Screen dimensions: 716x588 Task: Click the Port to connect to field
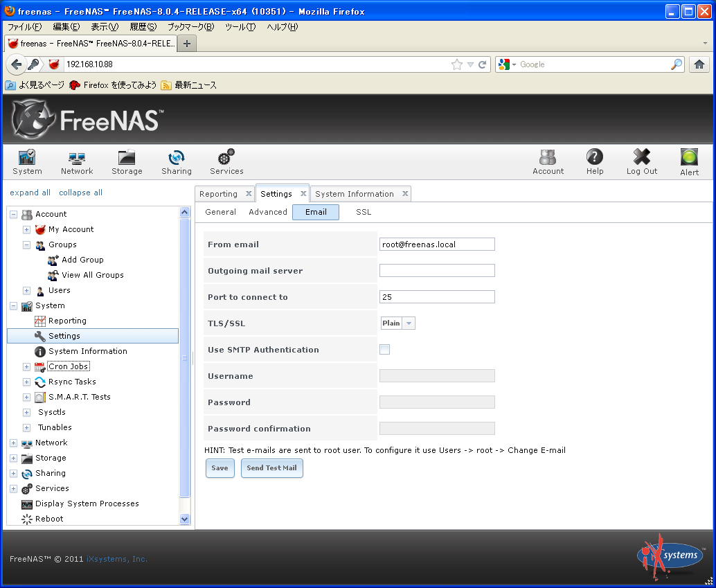437,297
